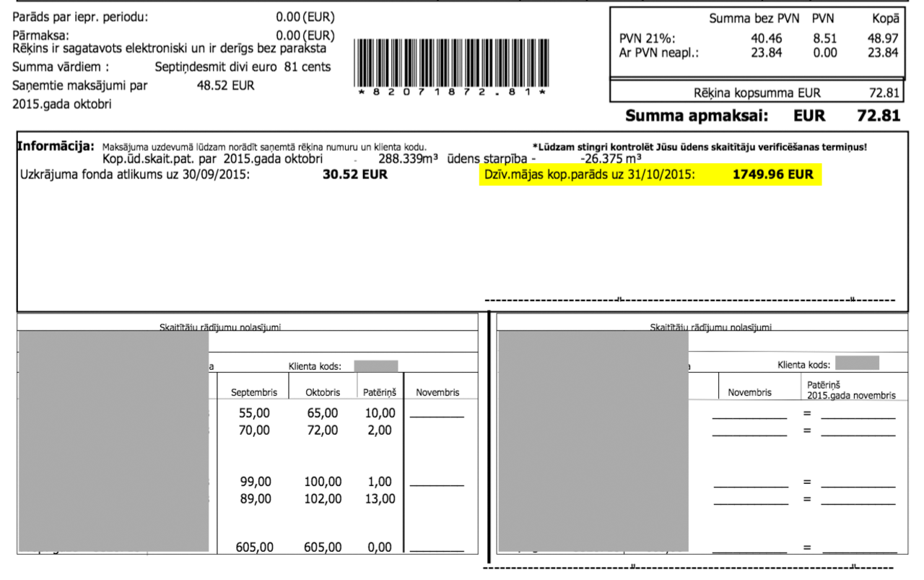Click the "ūdens starpība" label
Screen dimensions: 924x580
[487, 158]
